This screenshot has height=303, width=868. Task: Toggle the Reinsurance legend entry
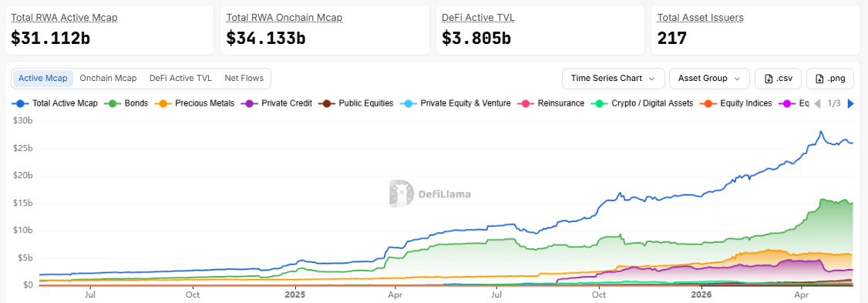tap(552, 103)
